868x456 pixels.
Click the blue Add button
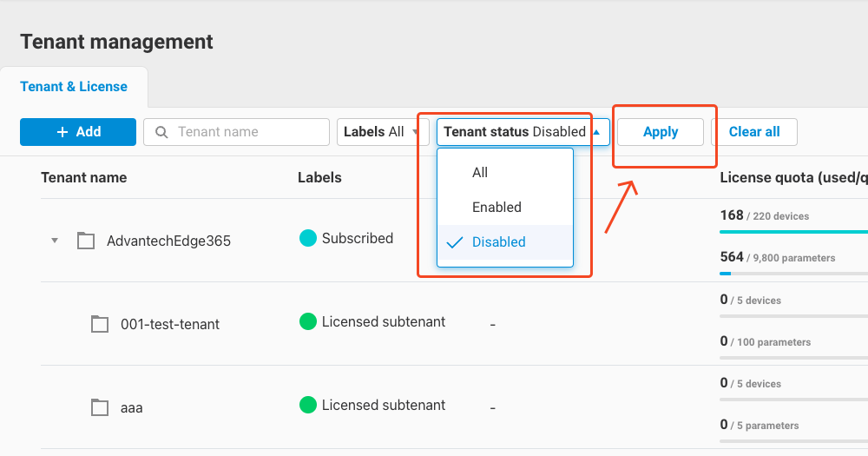point(78,132)
